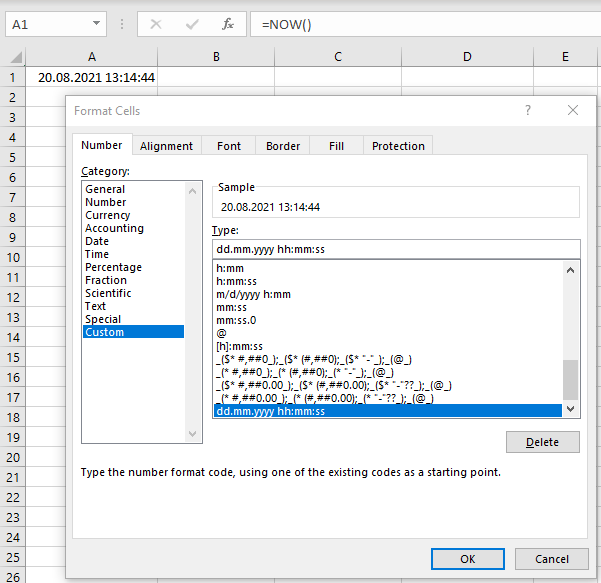Click the Type format code field
The image size is (601, 583).
pyautogui.click(x=396, y=249)
